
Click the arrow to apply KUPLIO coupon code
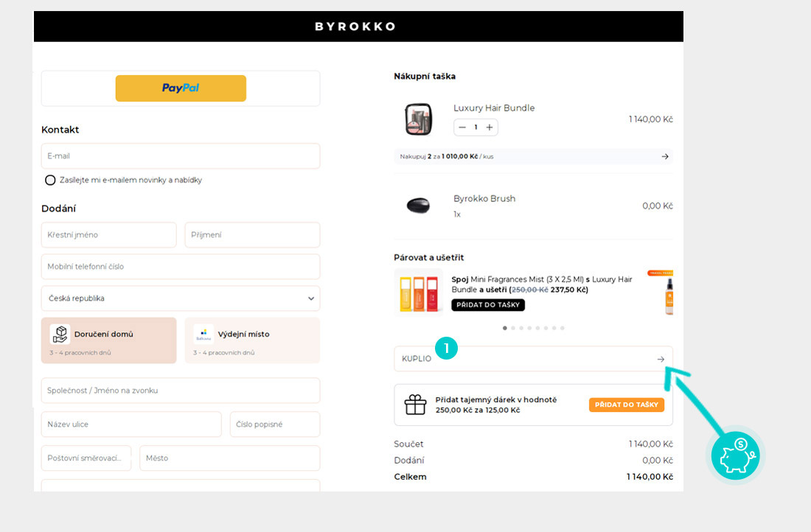tap(661, 359)
